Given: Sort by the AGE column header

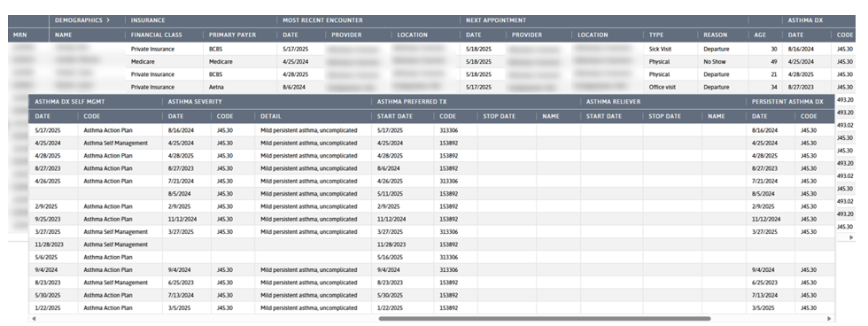Looking at the screenshot, I should tap(760, 35).
